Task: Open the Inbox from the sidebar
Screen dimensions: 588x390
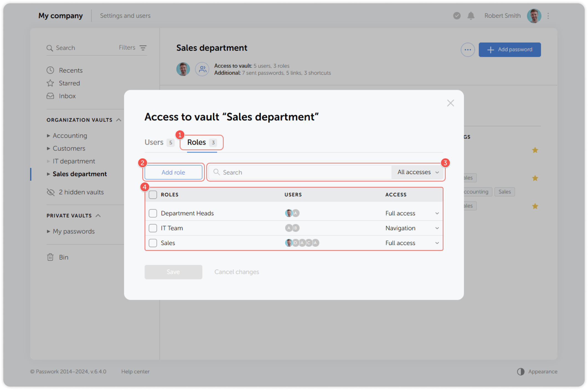Action: pos(50,96)
